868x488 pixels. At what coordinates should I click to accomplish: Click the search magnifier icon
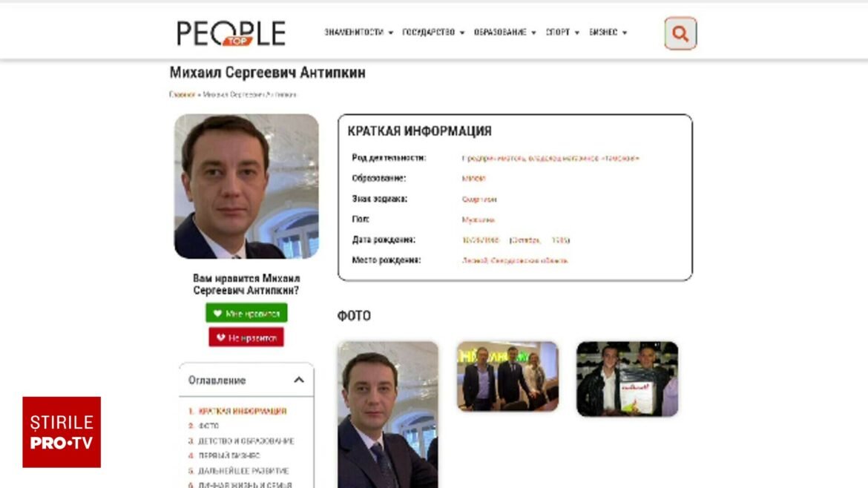680,34
